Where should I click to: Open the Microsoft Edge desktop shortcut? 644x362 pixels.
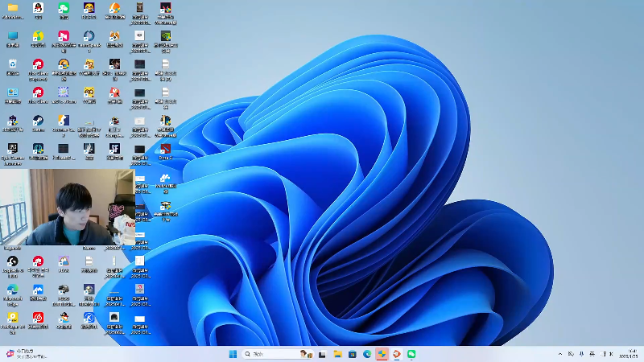coord(12,290)
